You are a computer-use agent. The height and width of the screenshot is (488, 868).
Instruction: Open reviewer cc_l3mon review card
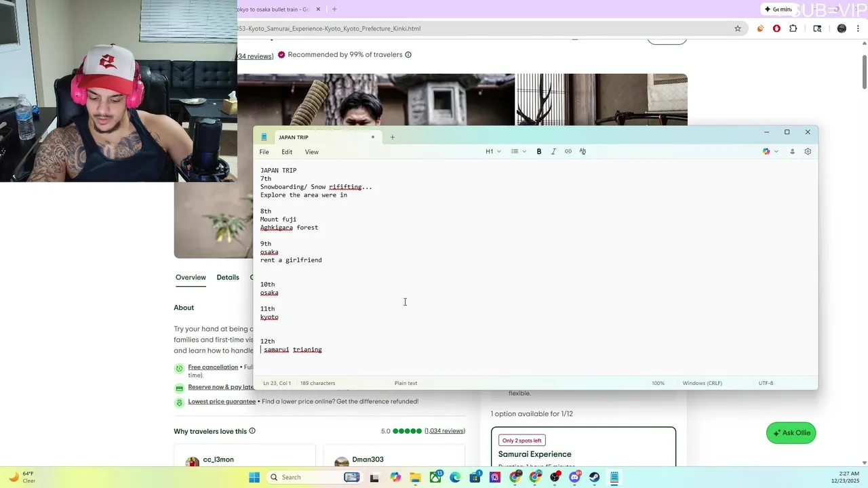pos(245,455)
